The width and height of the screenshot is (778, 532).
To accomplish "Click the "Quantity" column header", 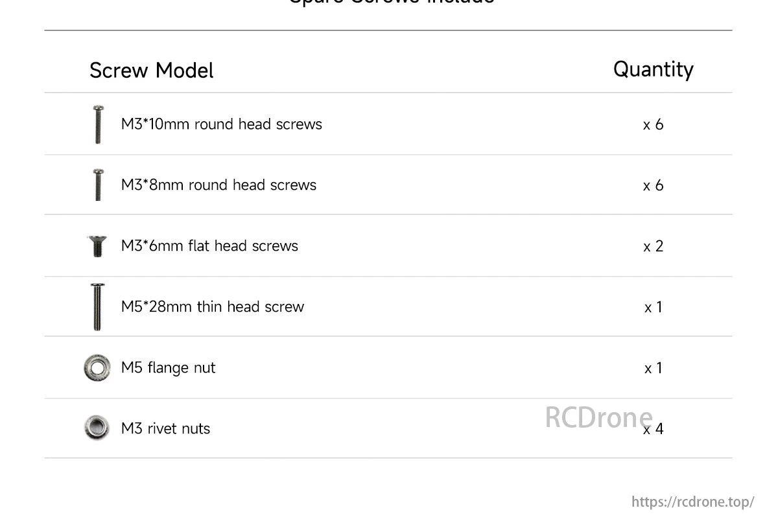I will [653, 69].
